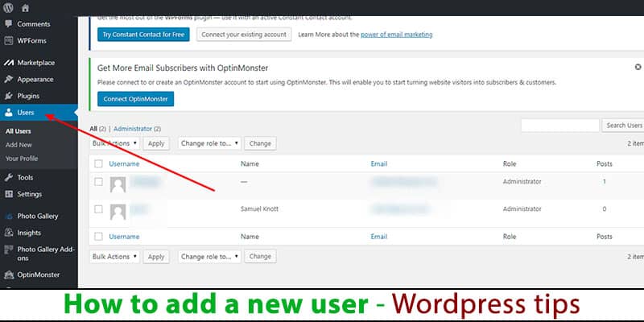
Task: Click Administrator role in Samuel Knott row
Action: tap(522, 209)
